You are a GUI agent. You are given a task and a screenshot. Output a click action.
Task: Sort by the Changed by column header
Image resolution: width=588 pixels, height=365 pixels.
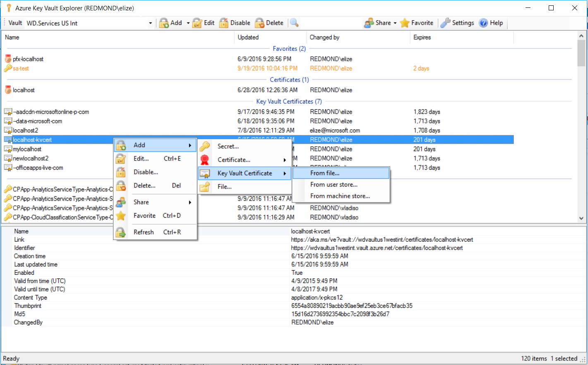[358, 37]
